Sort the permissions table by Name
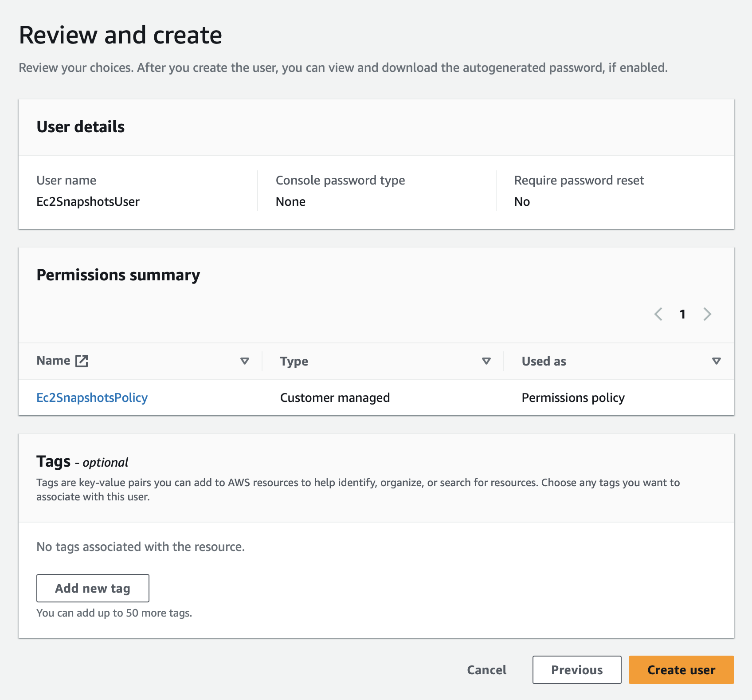The width and height of the screenshot is (752, 700). tap(53, 361)
